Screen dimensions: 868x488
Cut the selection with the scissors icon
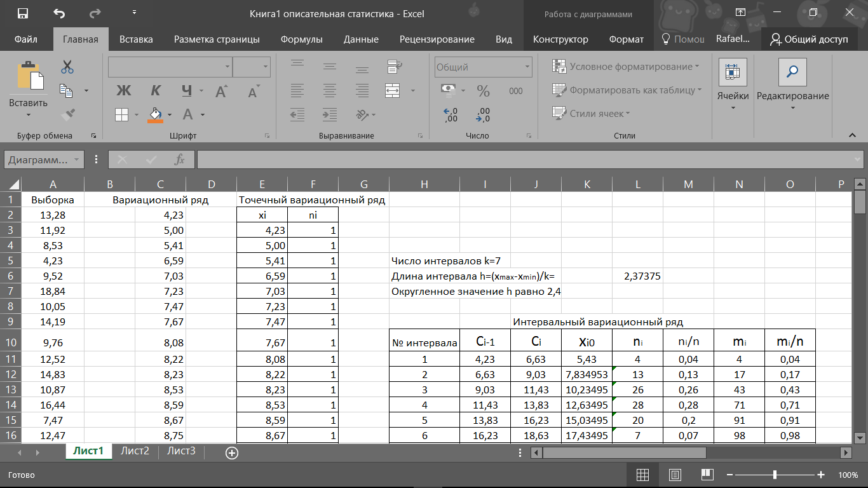[x=67, y=67]
